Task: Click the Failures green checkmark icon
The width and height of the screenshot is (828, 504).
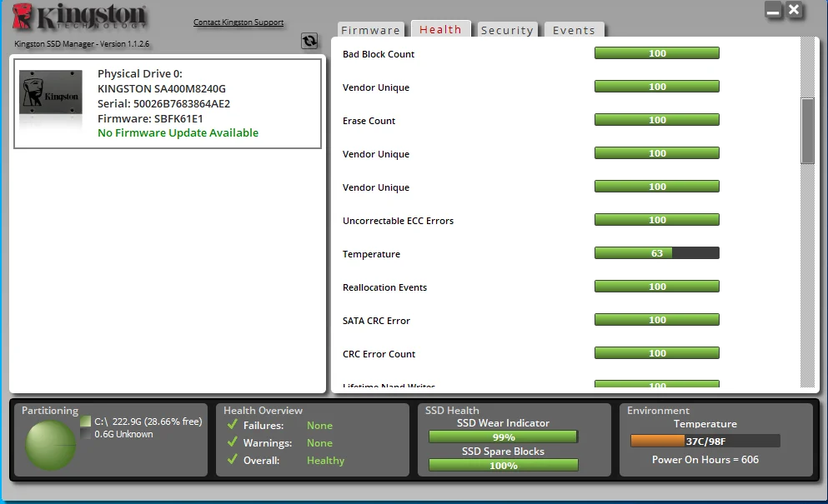Action: (232, 424)
